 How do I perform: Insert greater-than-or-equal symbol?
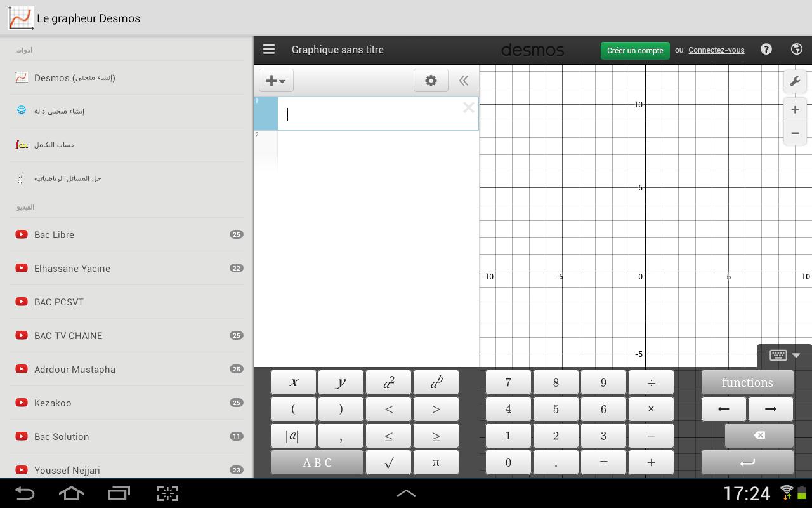436,436
